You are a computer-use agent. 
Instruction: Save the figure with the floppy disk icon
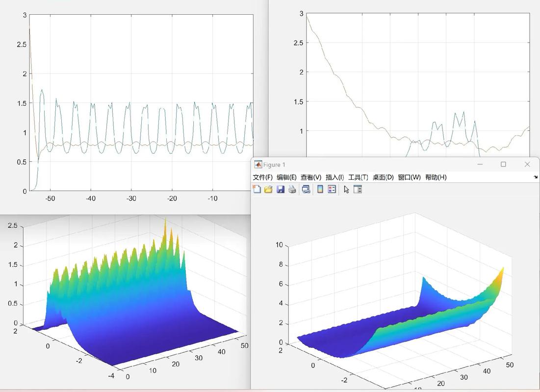pos(281,189)
